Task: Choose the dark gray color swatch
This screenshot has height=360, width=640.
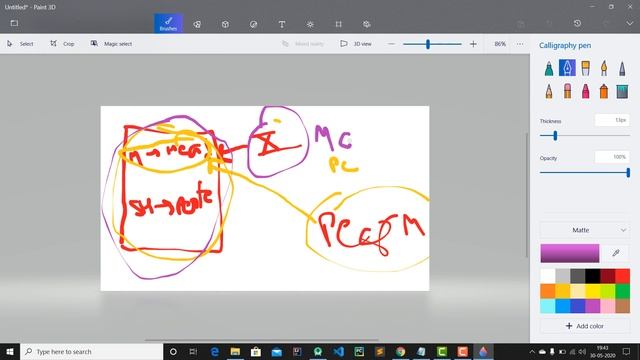Action: [578, 276]
